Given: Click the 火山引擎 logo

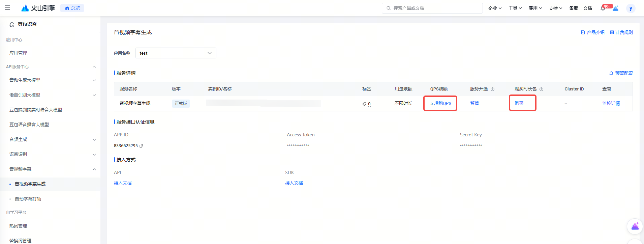Looking at the screenshot, I should point(38,8).
